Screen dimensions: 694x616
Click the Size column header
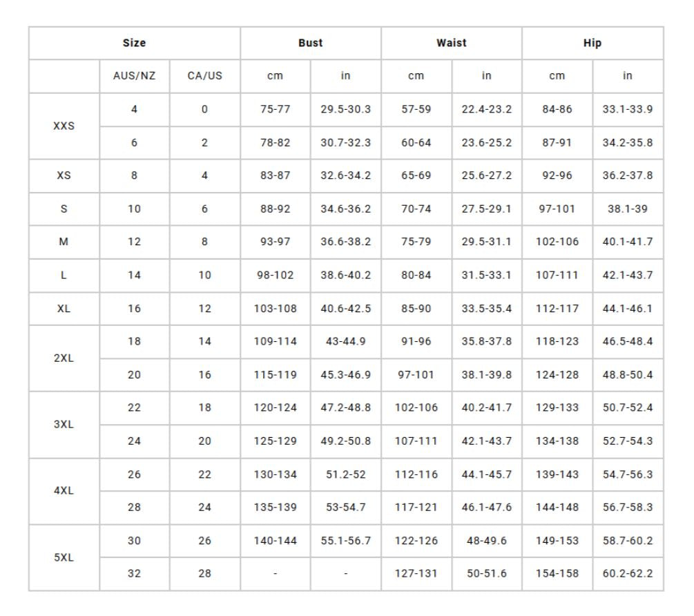coord(134,43)
